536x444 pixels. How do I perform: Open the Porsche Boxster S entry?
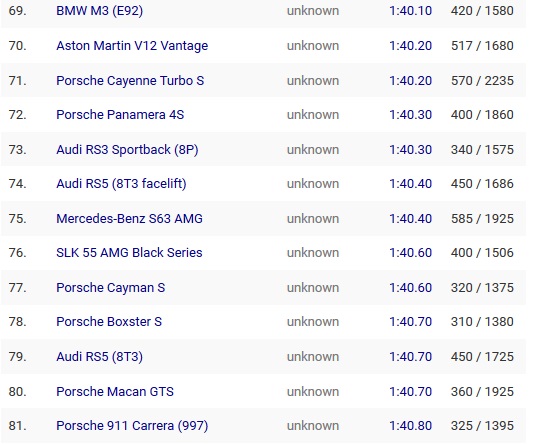click(109, 322)
